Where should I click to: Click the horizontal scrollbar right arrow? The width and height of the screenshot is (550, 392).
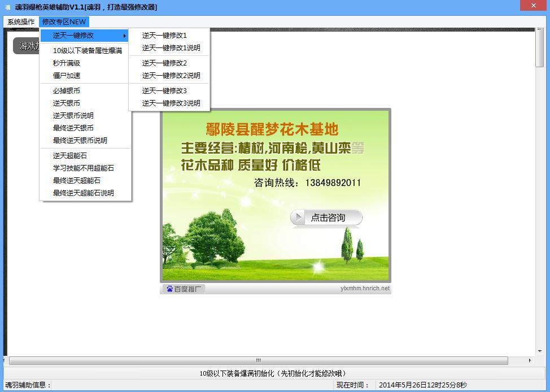(530, 360)
